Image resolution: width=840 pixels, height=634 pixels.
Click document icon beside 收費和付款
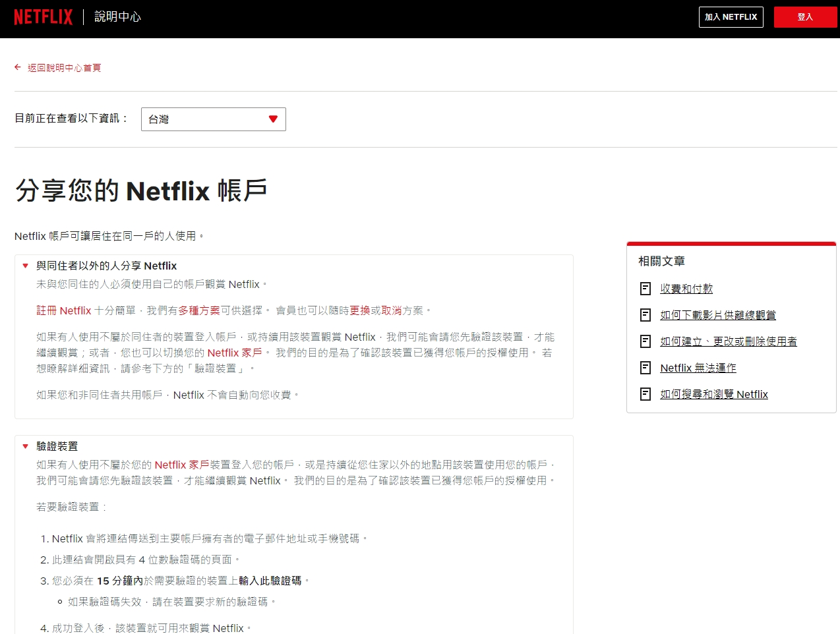coord(645,289)
